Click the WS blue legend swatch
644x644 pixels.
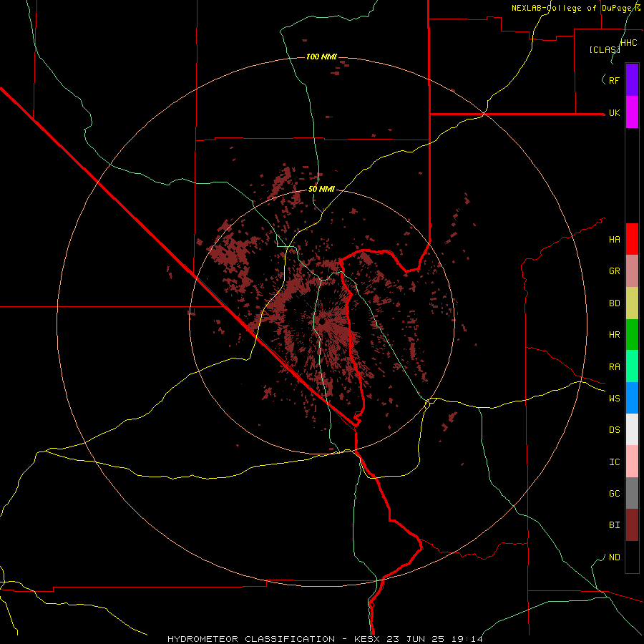point(632,398)
